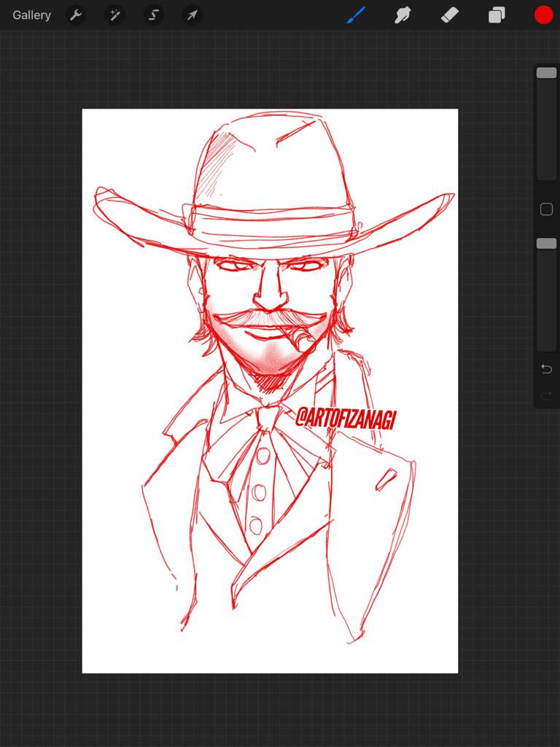This screenshot has height=747, width=560.
Task: Open the Selection tool
Action: point(153,15)
